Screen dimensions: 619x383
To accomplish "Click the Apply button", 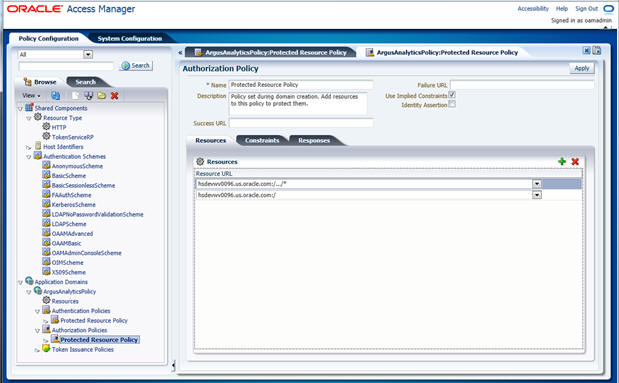I will click(x=581, y=68).
